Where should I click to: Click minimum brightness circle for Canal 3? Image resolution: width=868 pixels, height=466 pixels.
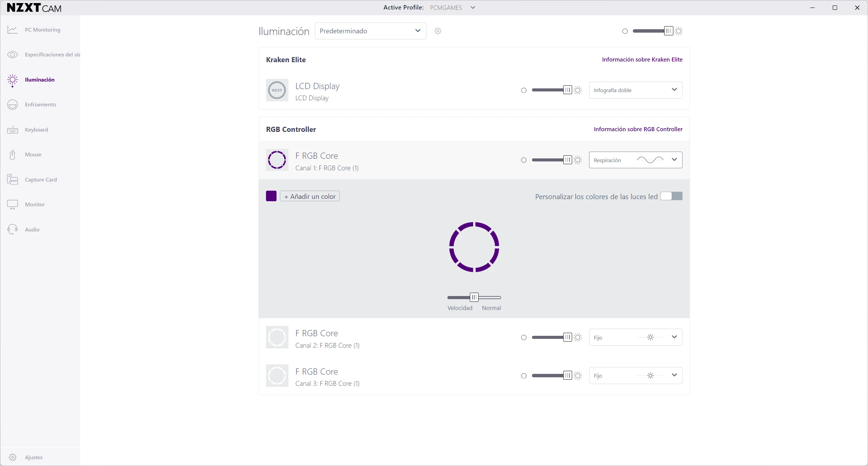(524, 376)
